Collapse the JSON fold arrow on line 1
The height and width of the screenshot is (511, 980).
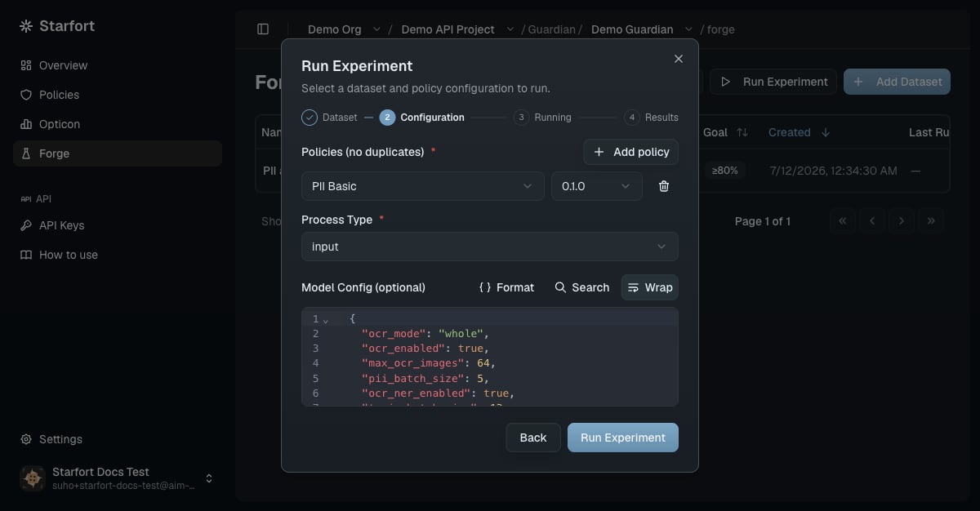tap(326, 320)
